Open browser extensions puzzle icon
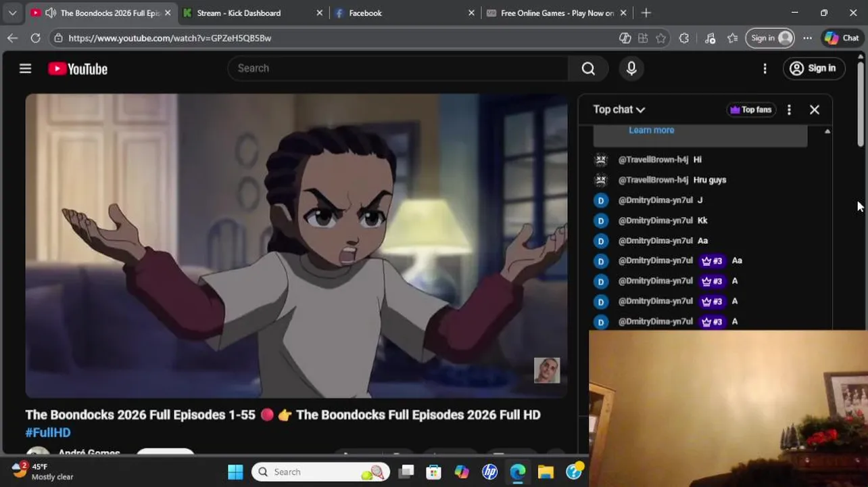This screenshot has height=487, width=868. tap(684, 38)
